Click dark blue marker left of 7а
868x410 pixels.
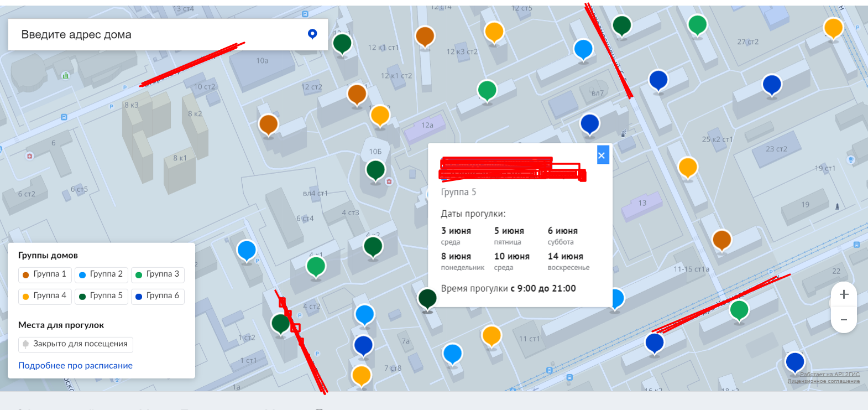[363, 345]
